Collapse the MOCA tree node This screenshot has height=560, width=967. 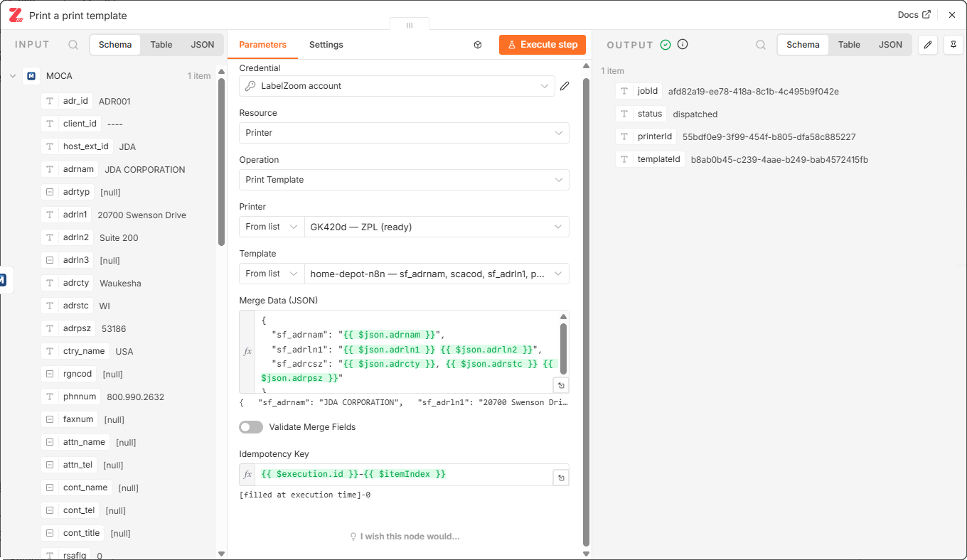coord(13,76)
